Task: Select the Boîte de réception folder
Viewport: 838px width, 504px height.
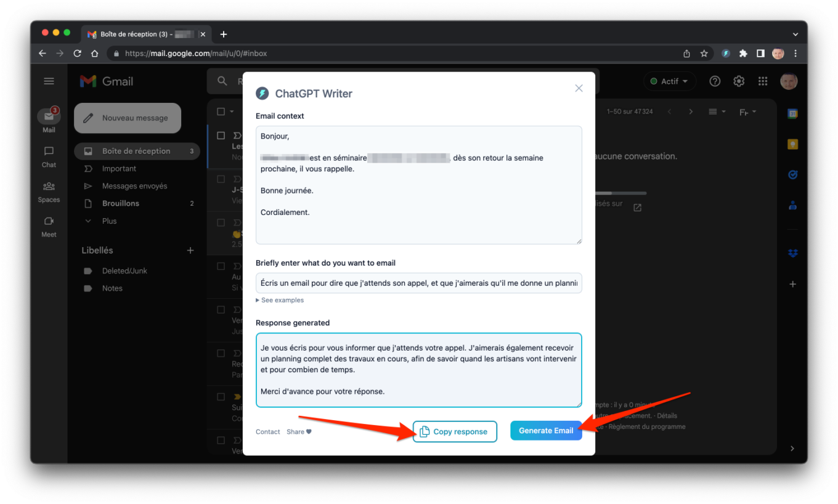Action: click(x=137, y=151)
